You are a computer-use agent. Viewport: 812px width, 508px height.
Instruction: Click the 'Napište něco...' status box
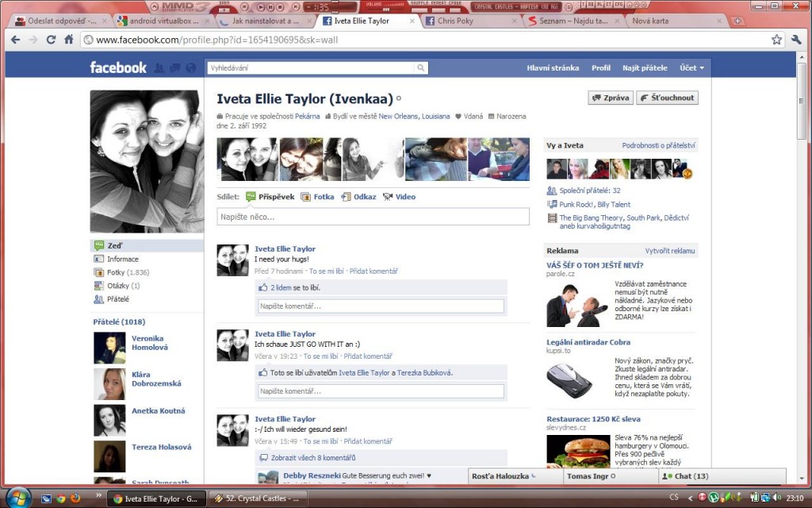[x=373, y=217]
